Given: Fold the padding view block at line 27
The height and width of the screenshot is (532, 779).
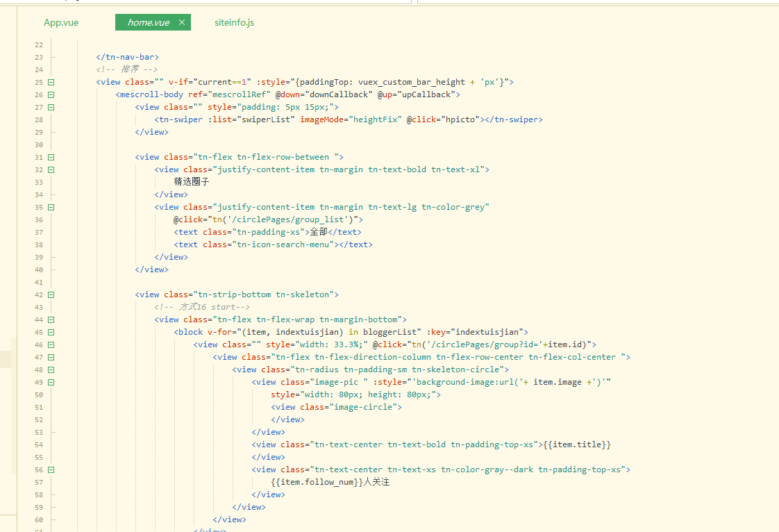Looking at the screenshot, I should click(x=51, y=107).
